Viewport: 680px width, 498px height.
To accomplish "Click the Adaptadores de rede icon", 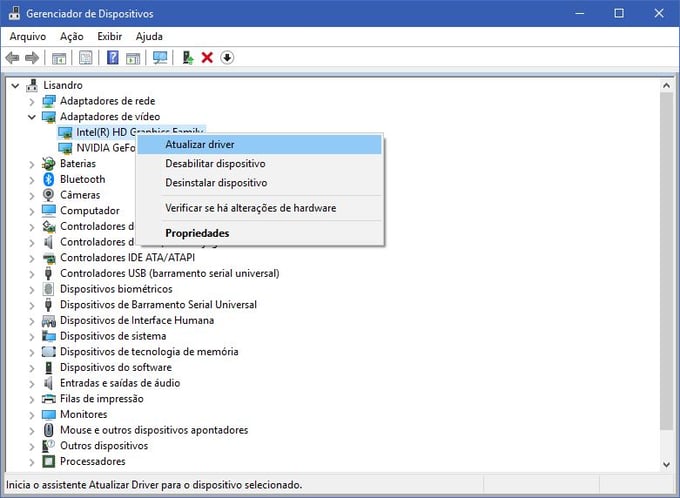I will tap(49, 101).
